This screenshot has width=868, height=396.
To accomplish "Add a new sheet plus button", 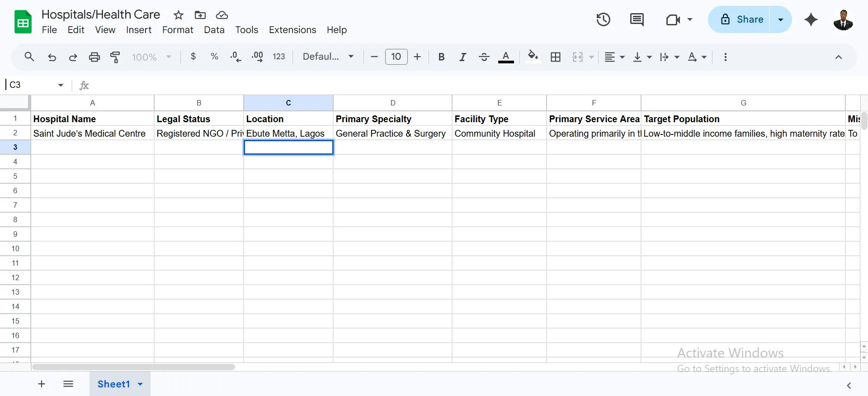I will [42, 384].
